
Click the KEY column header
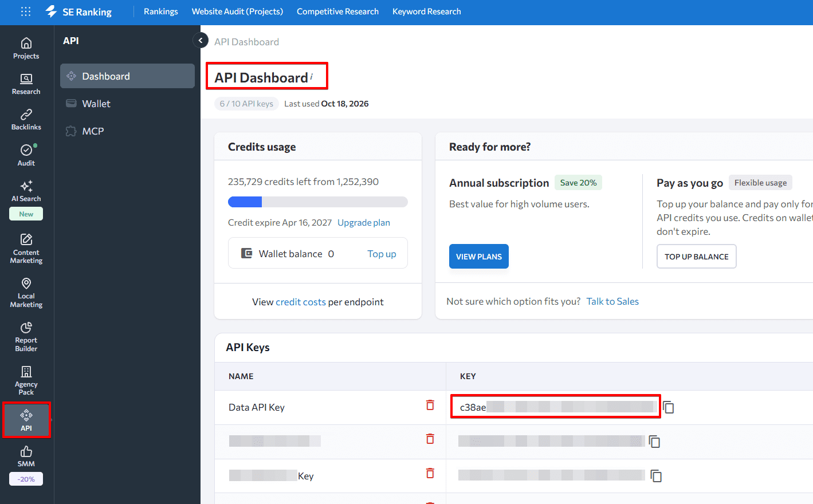[468, 376]
